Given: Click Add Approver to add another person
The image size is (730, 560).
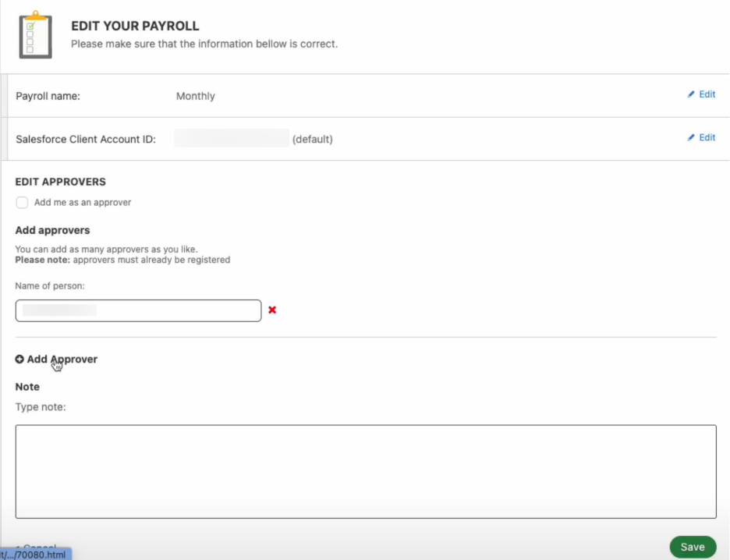Looking at the screenshot, I should click(x=61, y=359).
